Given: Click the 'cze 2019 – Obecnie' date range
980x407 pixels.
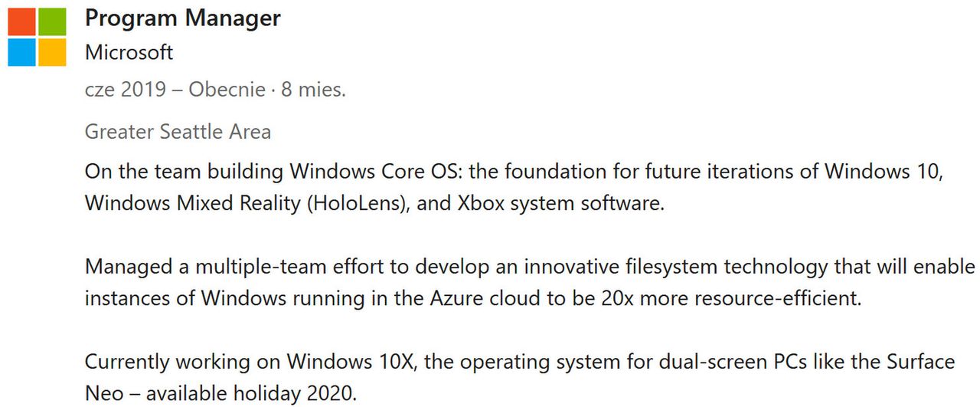Looking at the screenshot, I should click(175, 90).
